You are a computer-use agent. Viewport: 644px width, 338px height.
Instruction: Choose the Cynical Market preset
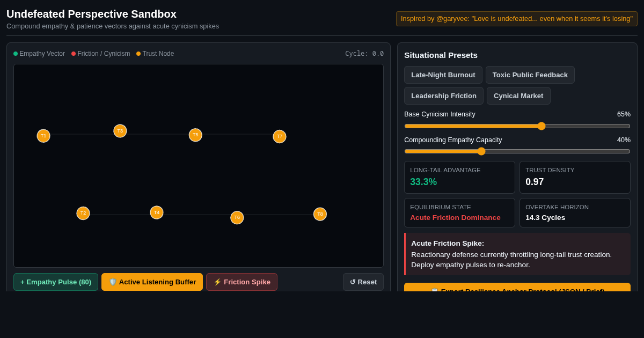click(x=518, y=96)
